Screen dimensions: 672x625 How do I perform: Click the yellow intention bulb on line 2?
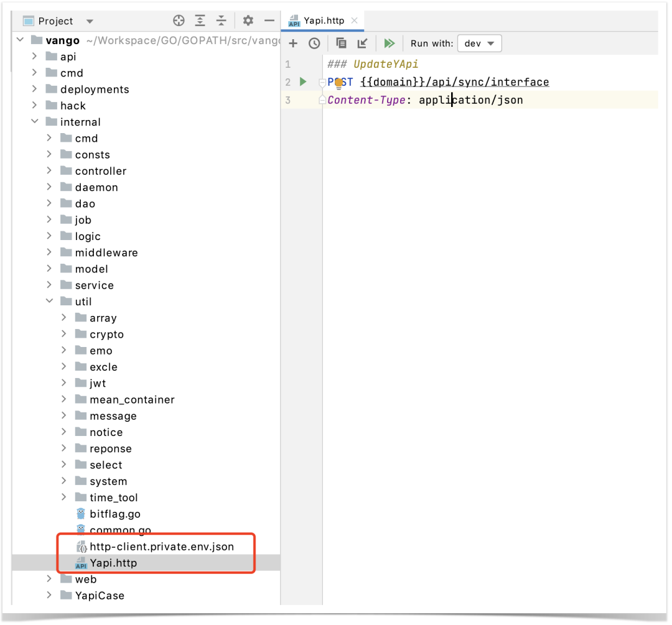338,83
